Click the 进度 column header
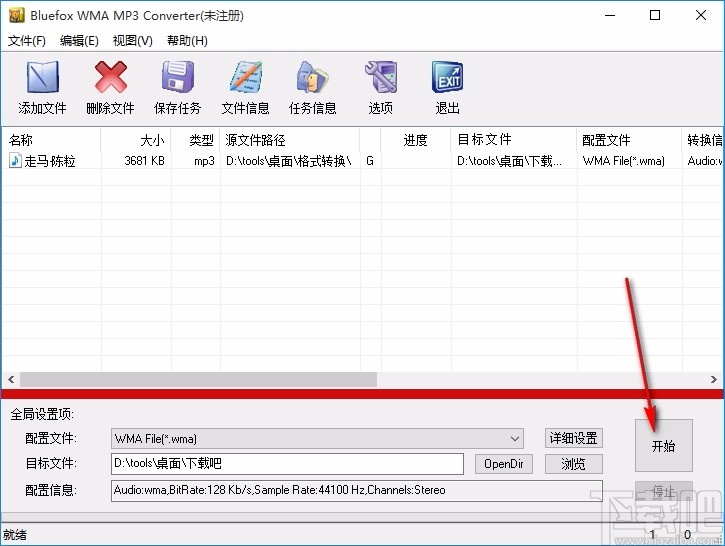Image resolution: width=725 pixels, height=546 pixels. [415, 140]
